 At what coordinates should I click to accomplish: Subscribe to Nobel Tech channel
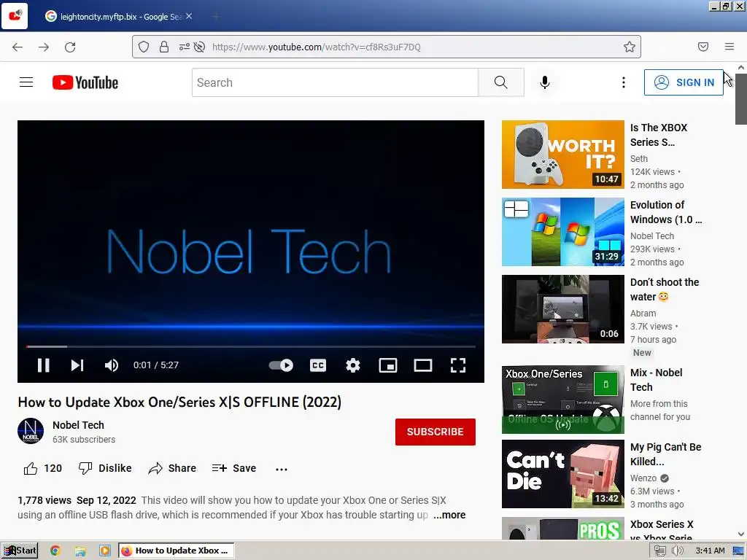(x=436, y=432)
